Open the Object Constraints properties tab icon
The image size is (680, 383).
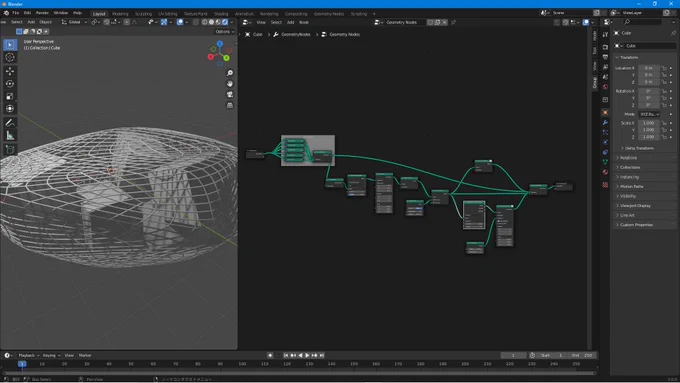[605, 152]
